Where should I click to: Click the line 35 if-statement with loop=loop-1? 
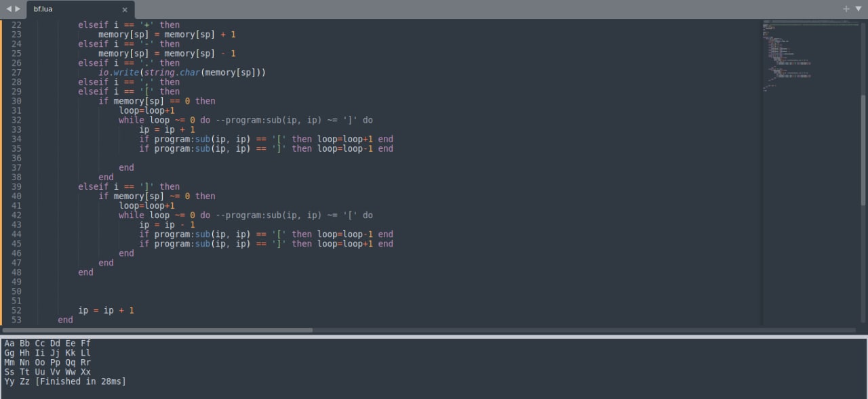(267, 148)
